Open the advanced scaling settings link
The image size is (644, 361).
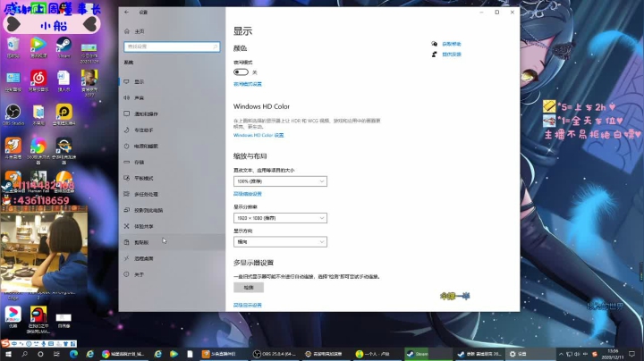(x=247, y=194)
